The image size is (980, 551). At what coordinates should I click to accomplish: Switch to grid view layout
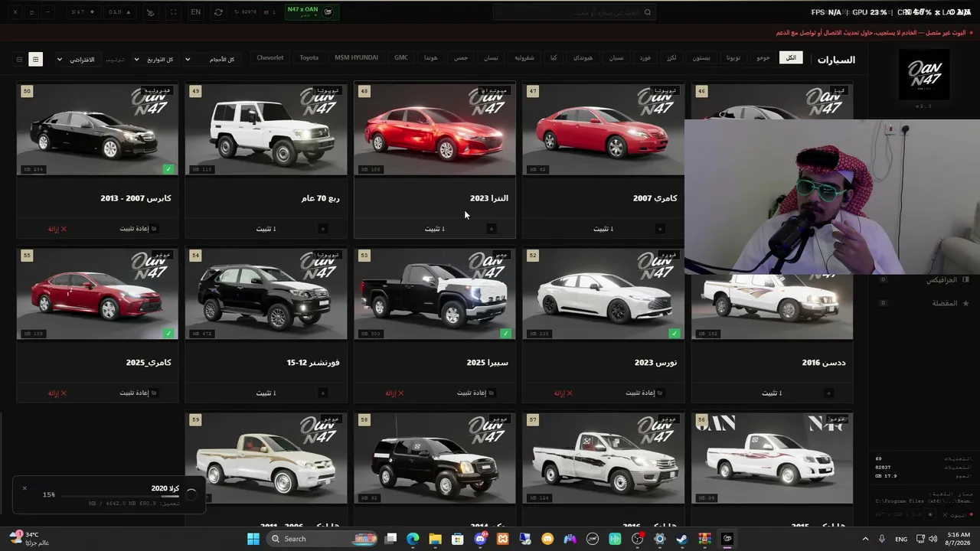tap(35, 59)
